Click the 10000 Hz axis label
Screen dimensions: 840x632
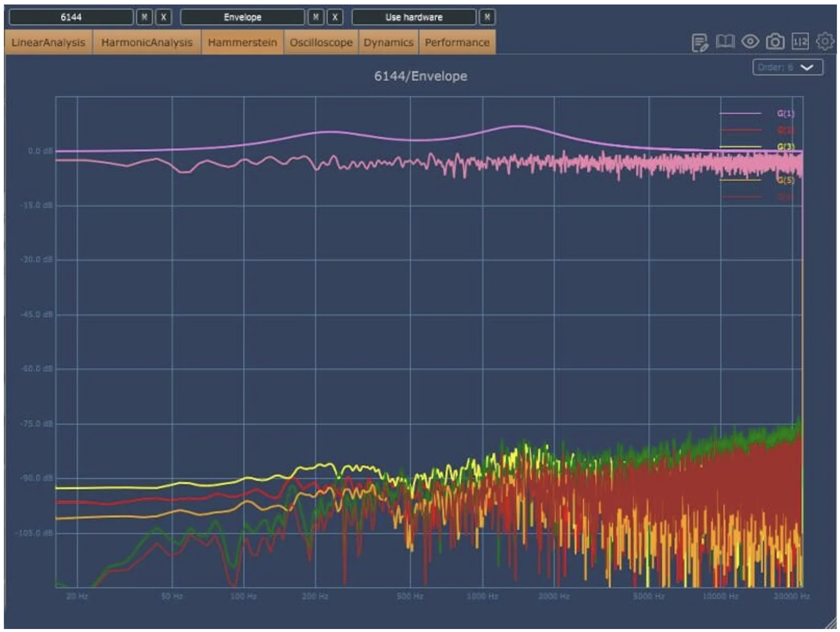pyautogui.click(x=720, y=596)
